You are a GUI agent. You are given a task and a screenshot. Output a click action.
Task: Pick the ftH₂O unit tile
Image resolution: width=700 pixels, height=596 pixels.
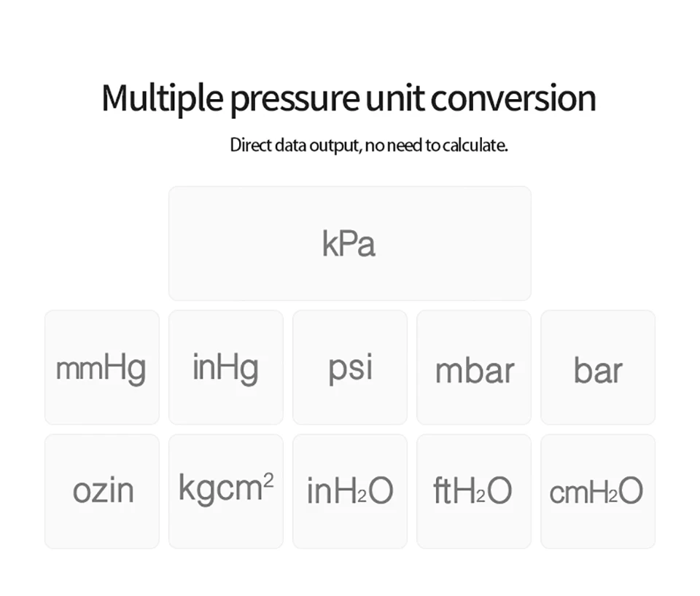(474, 492)
